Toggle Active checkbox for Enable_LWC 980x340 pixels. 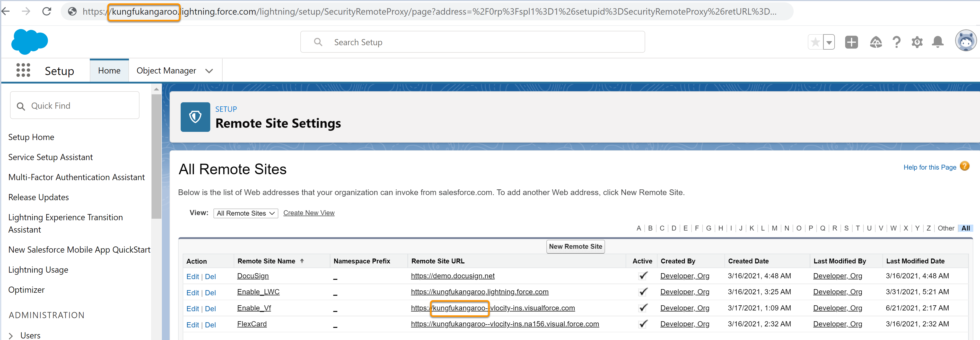pos(642,292)
